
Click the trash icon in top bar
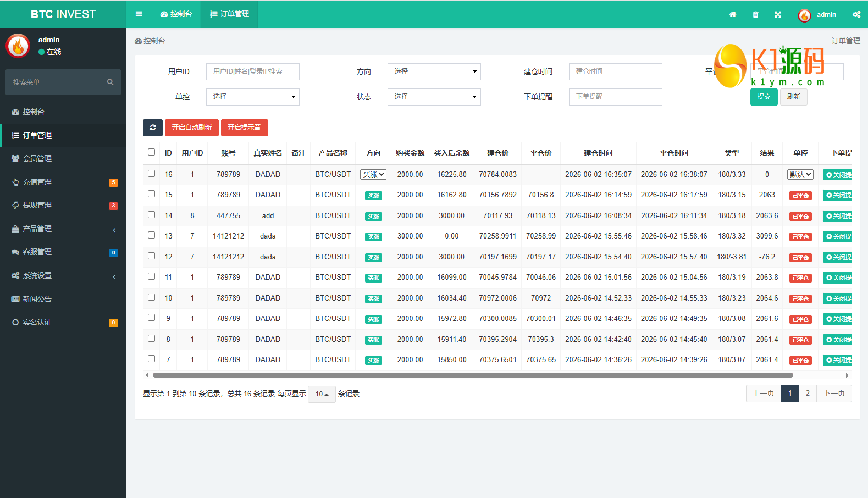click(755, 14)
